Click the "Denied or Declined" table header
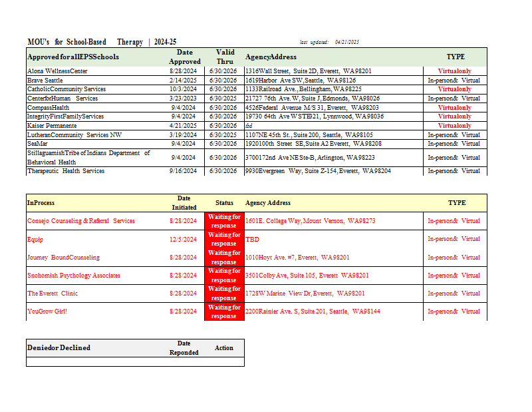Image resolution: width=532 pixels, height=412 pixels. (x=59, y=348)
